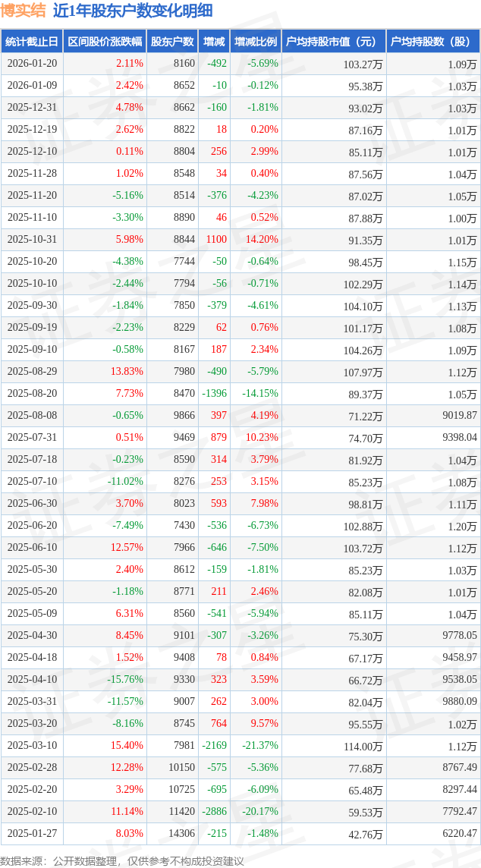Select the 增减比例 column header
The width and height of the screenshot is (481, 868).
pos(256,42)
